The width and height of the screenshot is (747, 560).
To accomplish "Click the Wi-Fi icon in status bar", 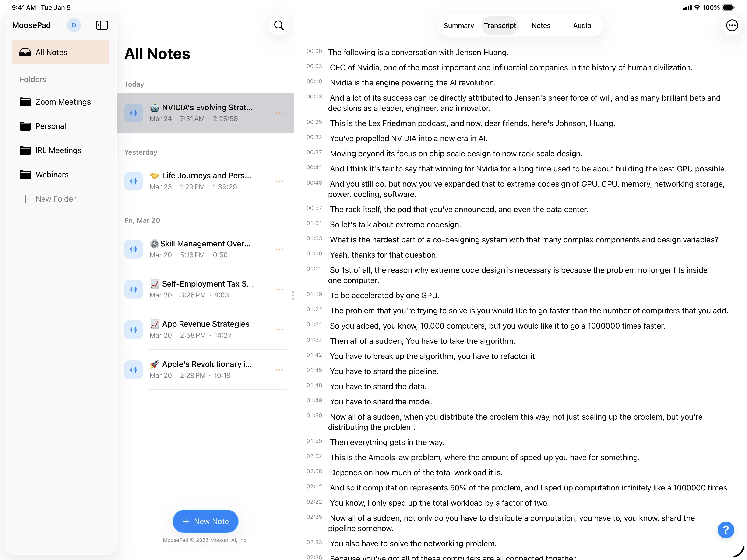I will [697, 7].
